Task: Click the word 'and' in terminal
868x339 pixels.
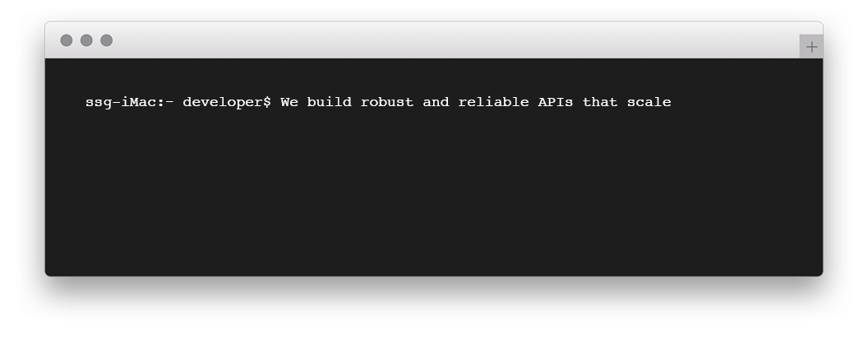Action: pos(436,103)
